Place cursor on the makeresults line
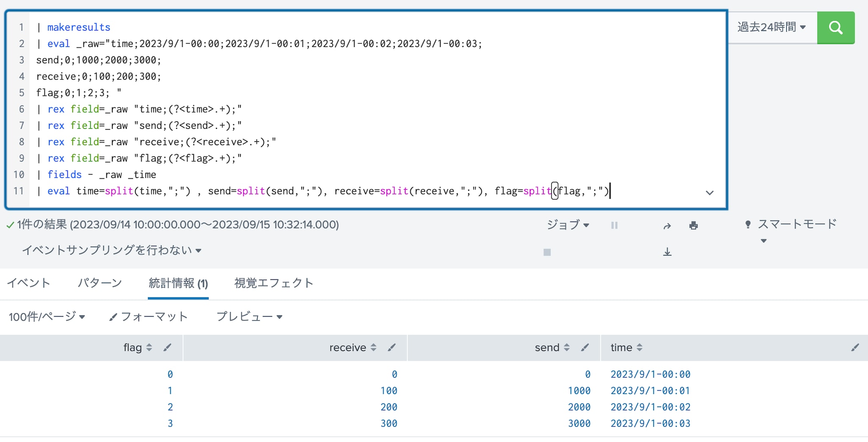Screen dimensions: 868x442 pyautogui.click(x=79, y=28)
